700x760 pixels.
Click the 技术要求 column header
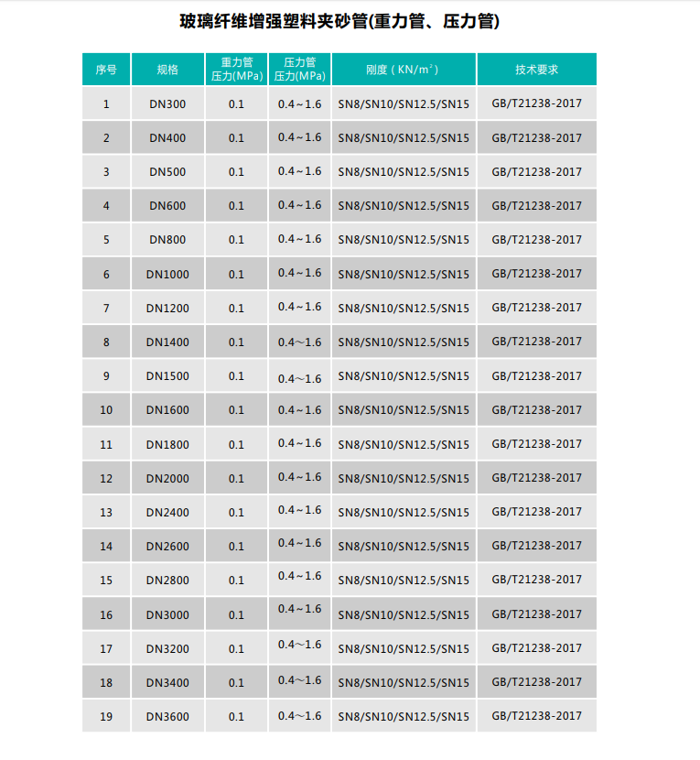point(536,70)
